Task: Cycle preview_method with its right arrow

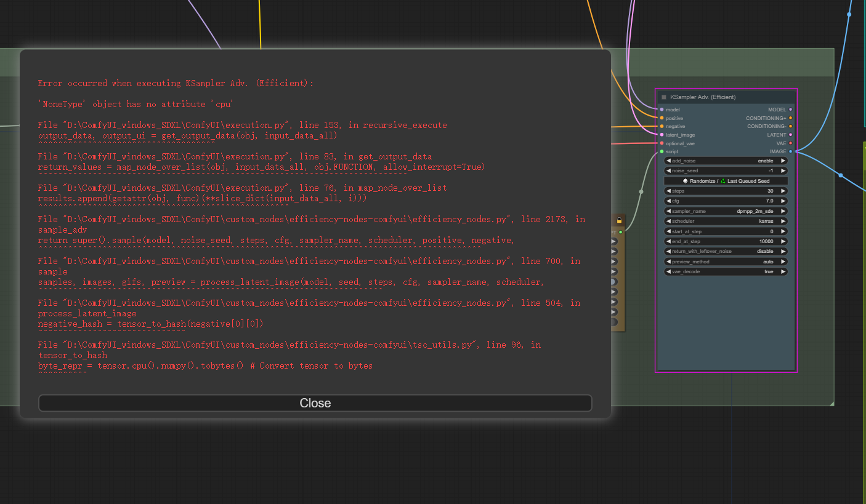Action: [x=783, y=261]
